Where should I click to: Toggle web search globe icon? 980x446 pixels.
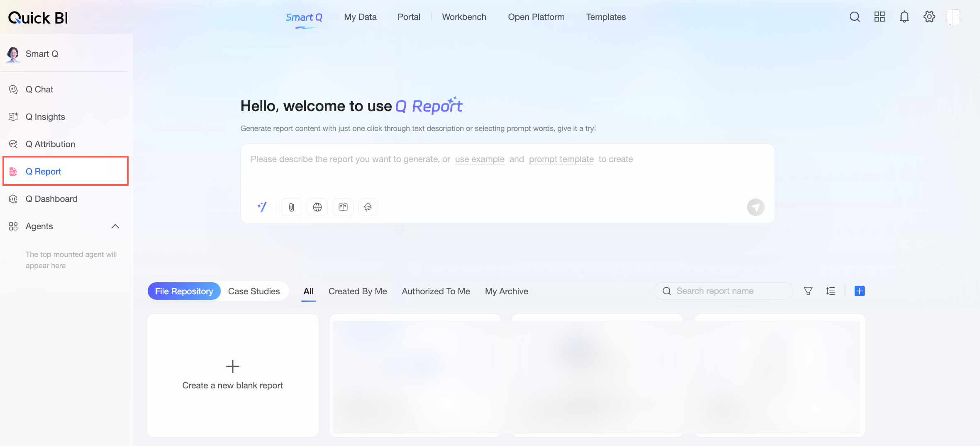317,207
